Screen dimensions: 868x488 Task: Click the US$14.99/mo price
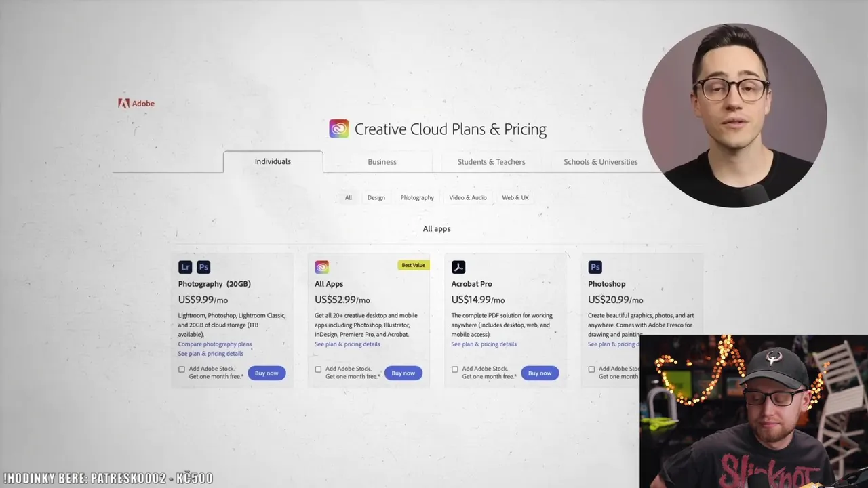pyautogui.click(x=478, y=300)
